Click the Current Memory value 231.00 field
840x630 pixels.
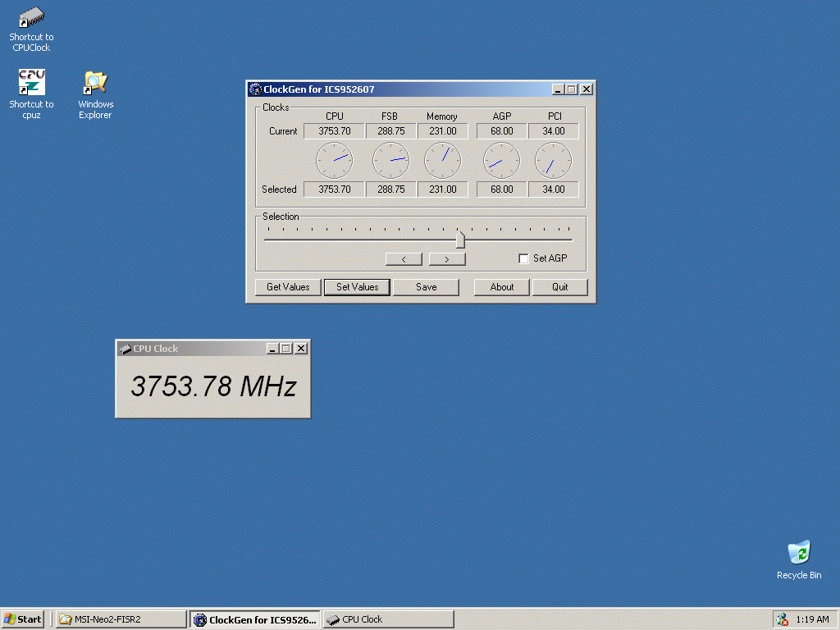click(x=442, y=131)
